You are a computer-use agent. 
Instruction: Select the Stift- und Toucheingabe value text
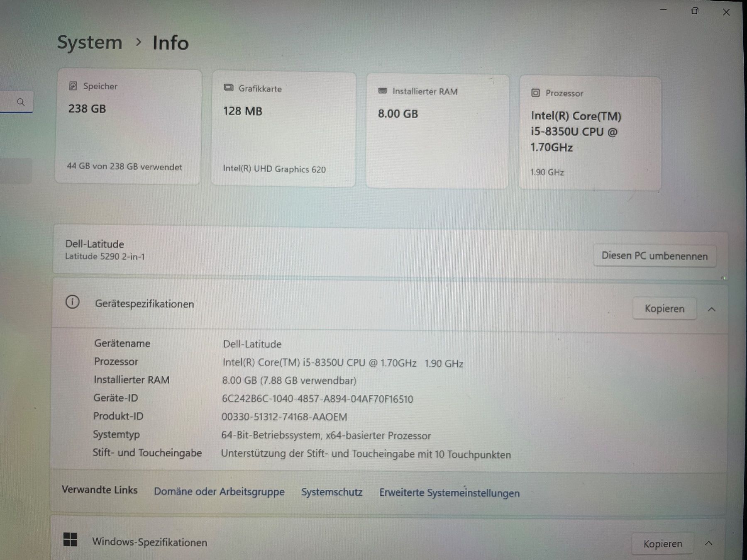[x=366, y=454]
